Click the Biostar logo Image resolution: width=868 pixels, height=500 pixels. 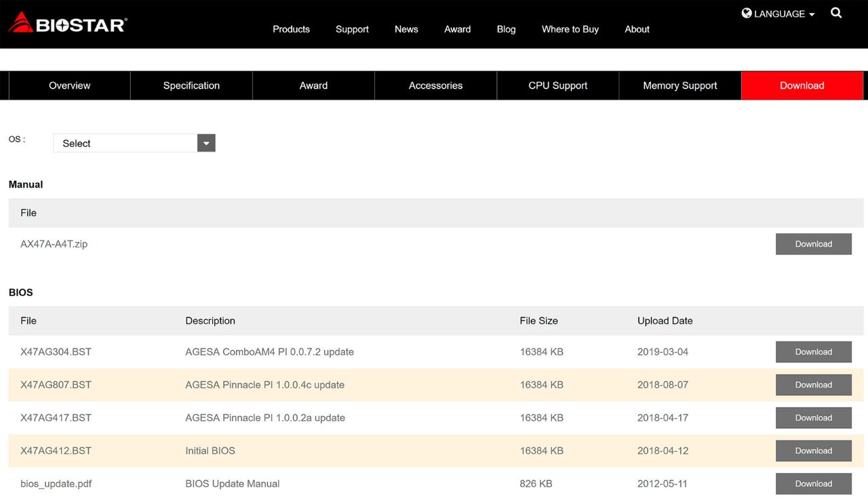(x=68, y=23)
